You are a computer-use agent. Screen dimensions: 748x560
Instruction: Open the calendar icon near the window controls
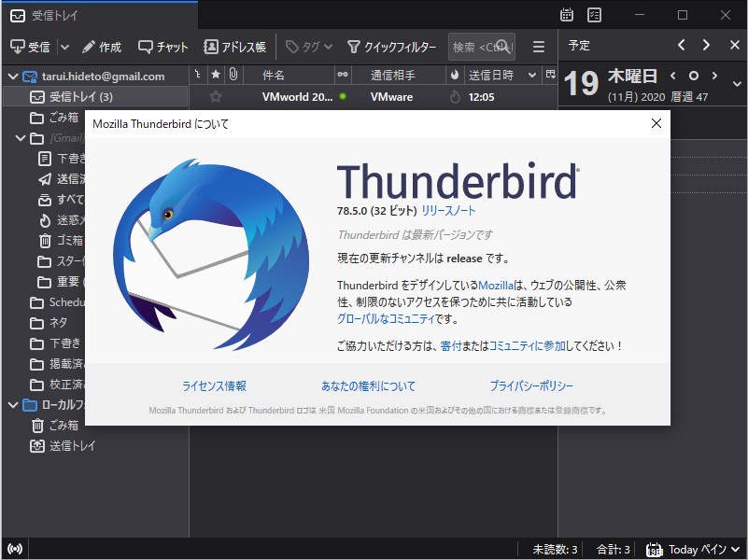567,15
